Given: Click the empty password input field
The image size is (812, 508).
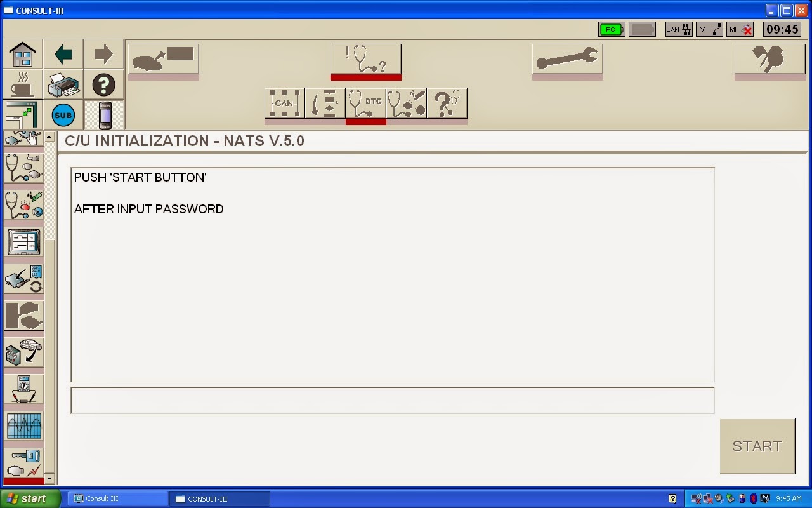Looking at the screenshot, I should 393,400.
